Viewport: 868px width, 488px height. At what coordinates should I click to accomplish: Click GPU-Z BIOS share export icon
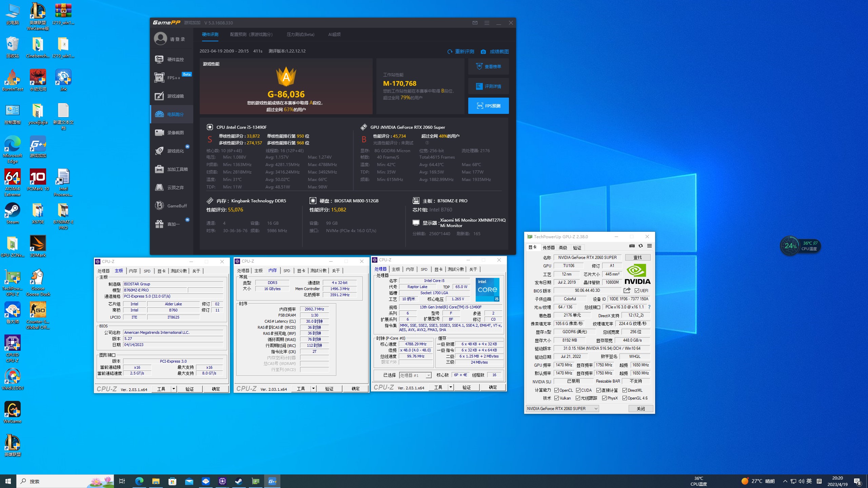click(627, 290)
